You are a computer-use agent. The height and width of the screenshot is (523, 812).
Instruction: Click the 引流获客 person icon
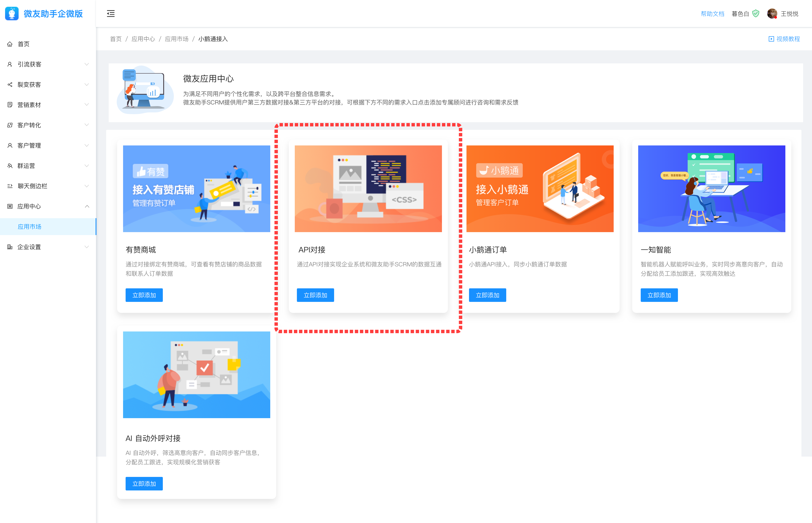[10, 64]
